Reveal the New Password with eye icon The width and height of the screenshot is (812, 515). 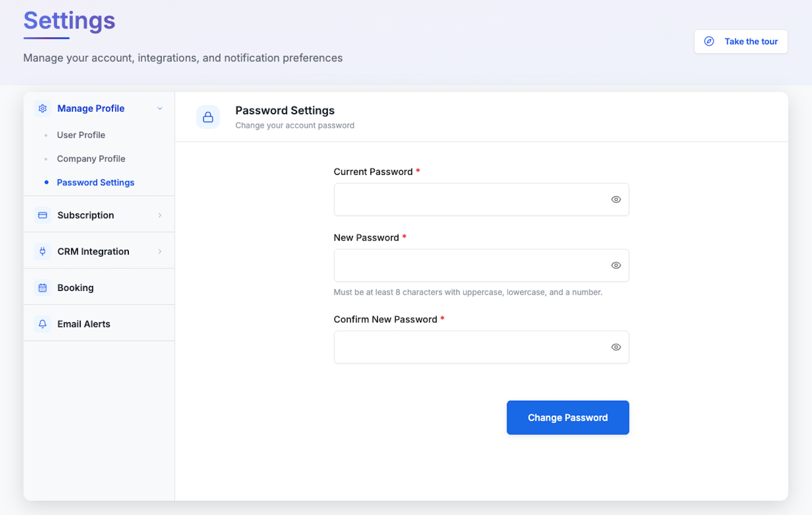tap(616, 266)
